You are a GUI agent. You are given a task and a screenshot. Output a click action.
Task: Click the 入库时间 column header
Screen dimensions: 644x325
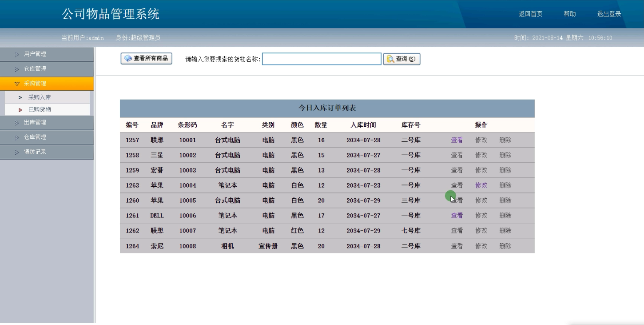(x=363, y=125)
